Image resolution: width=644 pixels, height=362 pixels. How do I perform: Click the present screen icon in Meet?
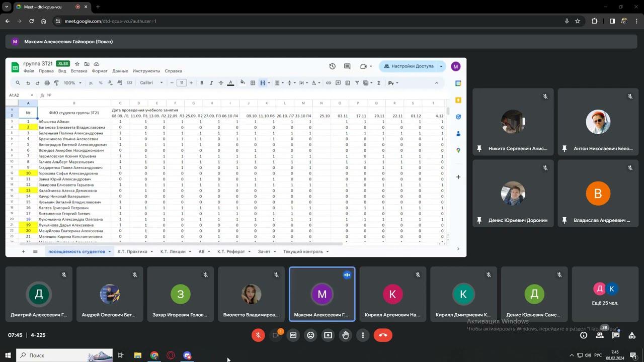[328, 335]
